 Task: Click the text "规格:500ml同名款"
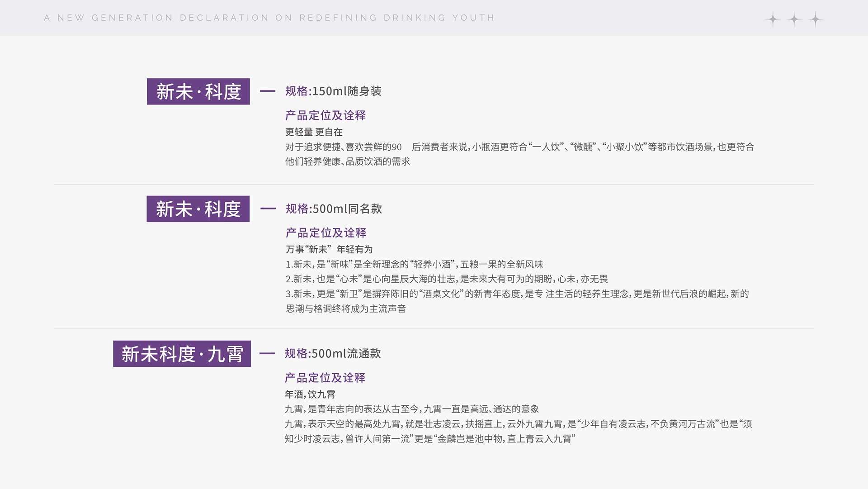[334, 209]
